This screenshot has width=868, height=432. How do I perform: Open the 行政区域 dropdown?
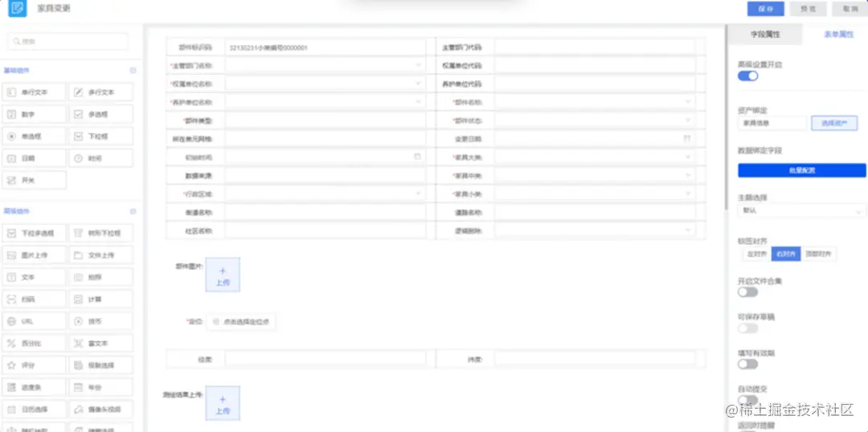[x=325, y=194]
